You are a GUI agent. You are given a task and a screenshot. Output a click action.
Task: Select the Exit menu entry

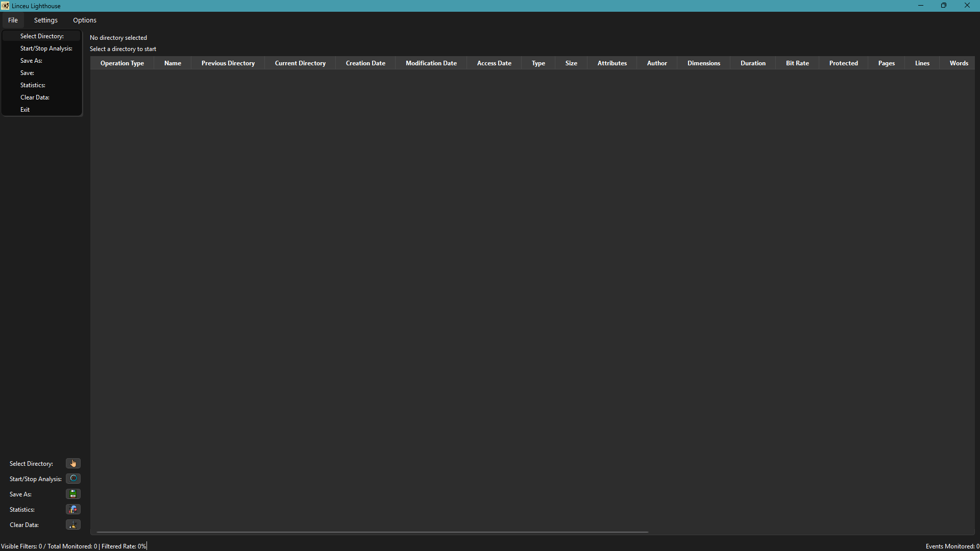click(25, 110)
